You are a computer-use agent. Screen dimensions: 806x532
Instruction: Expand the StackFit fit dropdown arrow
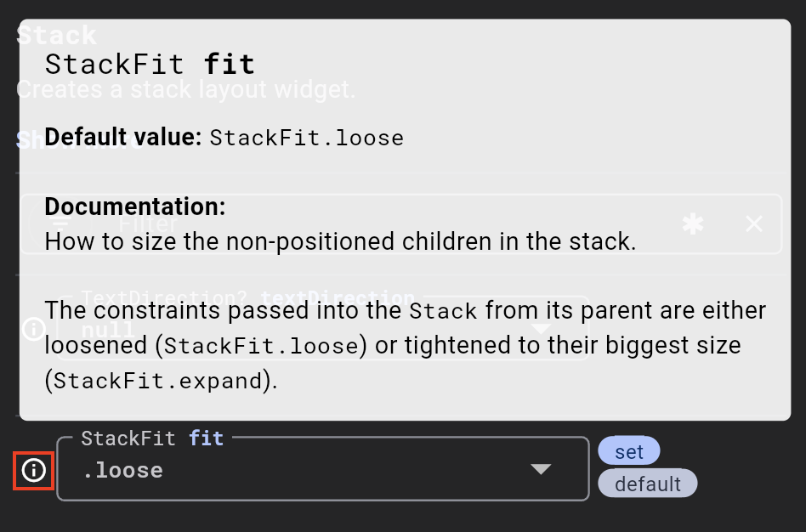pos(542,467)
